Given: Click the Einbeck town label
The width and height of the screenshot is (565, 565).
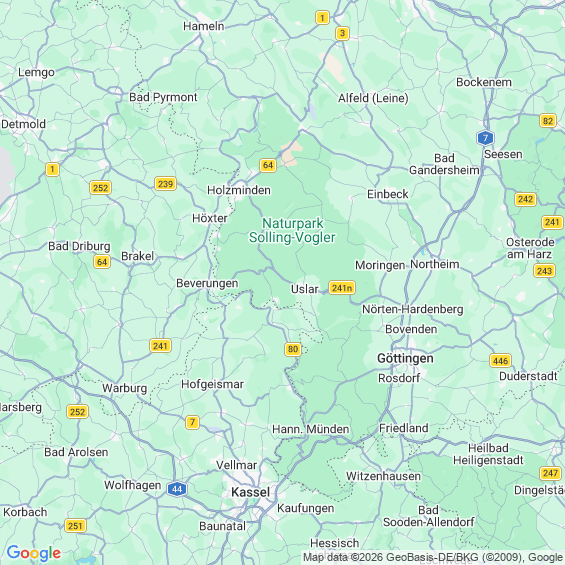Looking at the screenshot, I should [388, 194].
